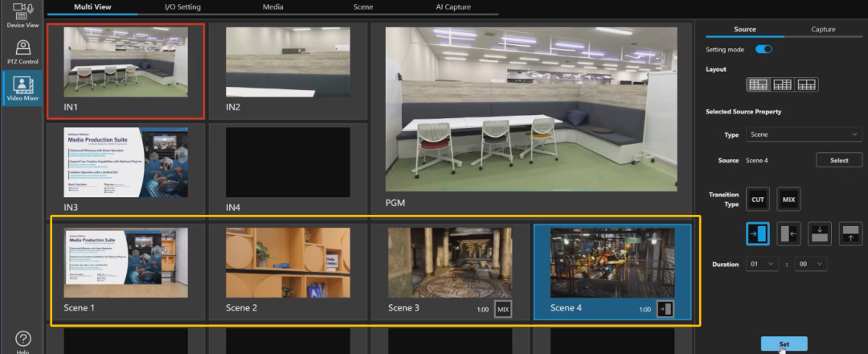
Task: Select the first layout grid icon
Action: pyautogui.click(x=758, y=84)
